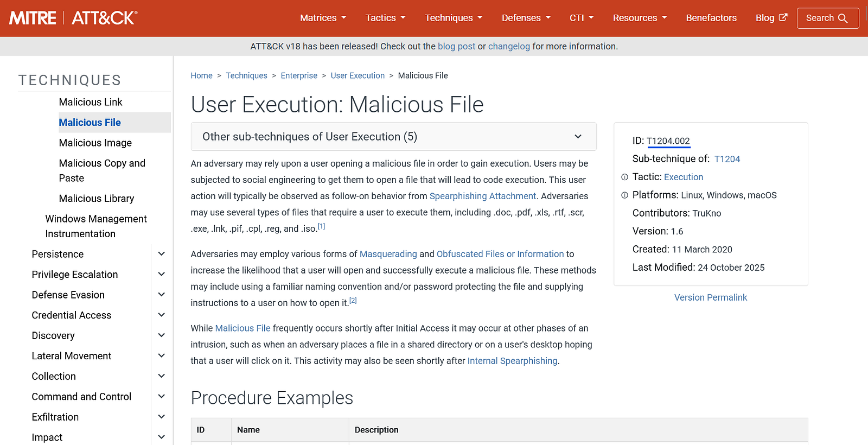Select Malicious Library in sidebar
868x445 pixels.
point(97,199)
